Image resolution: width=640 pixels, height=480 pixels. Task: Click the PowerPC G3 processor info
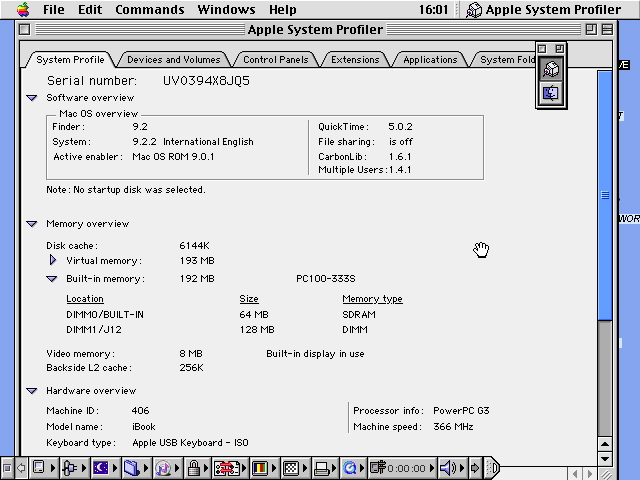[461, 411]
